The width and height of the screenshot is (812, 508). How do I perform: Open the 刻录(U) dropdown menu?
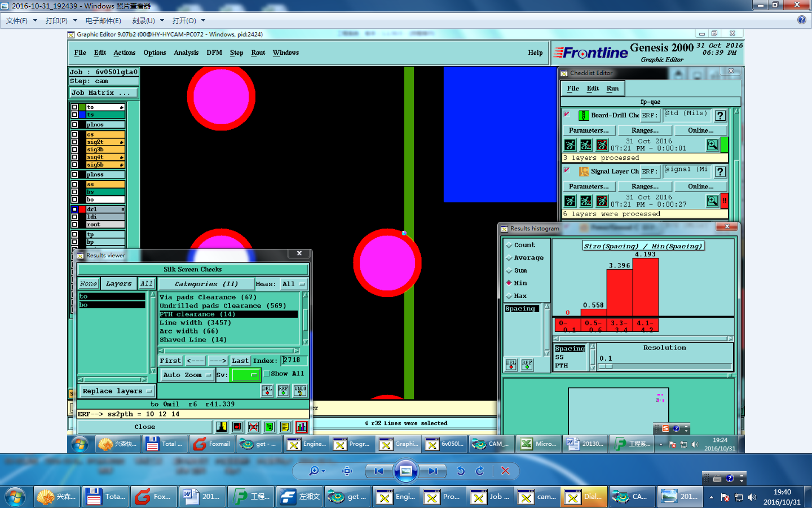click(x=148, y=21)
